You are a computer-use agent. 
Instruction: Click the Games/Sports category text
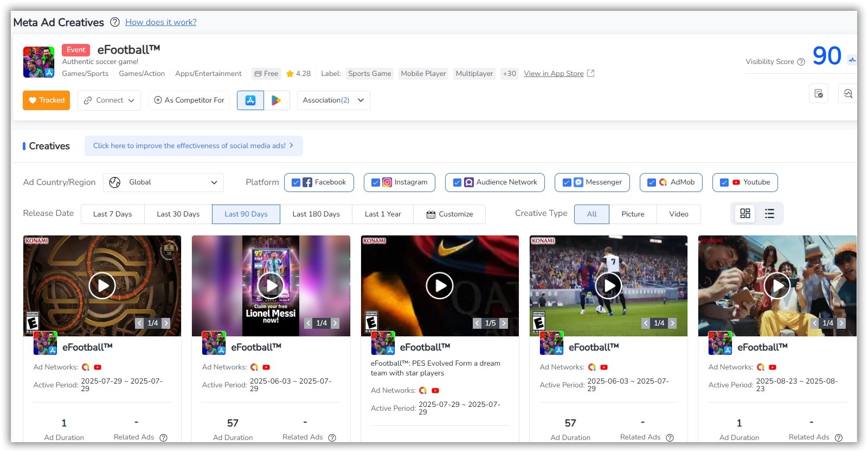(x=85, y=74)
